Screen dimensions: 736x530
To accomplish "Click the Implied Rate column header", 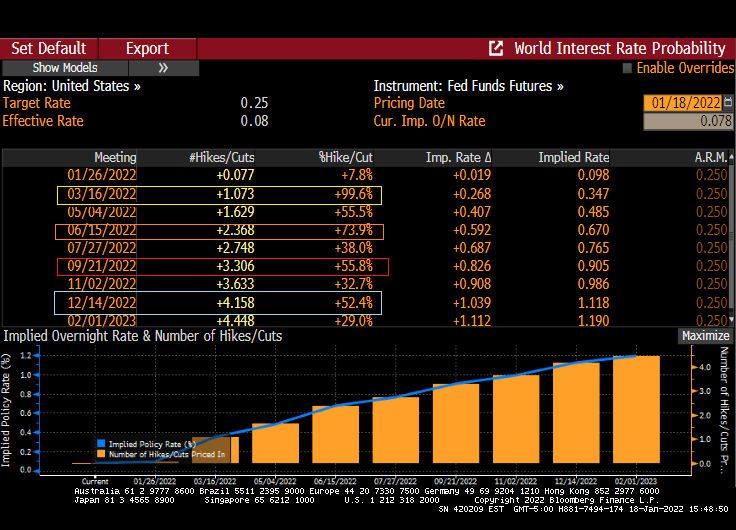I will (x=574, y=158).
